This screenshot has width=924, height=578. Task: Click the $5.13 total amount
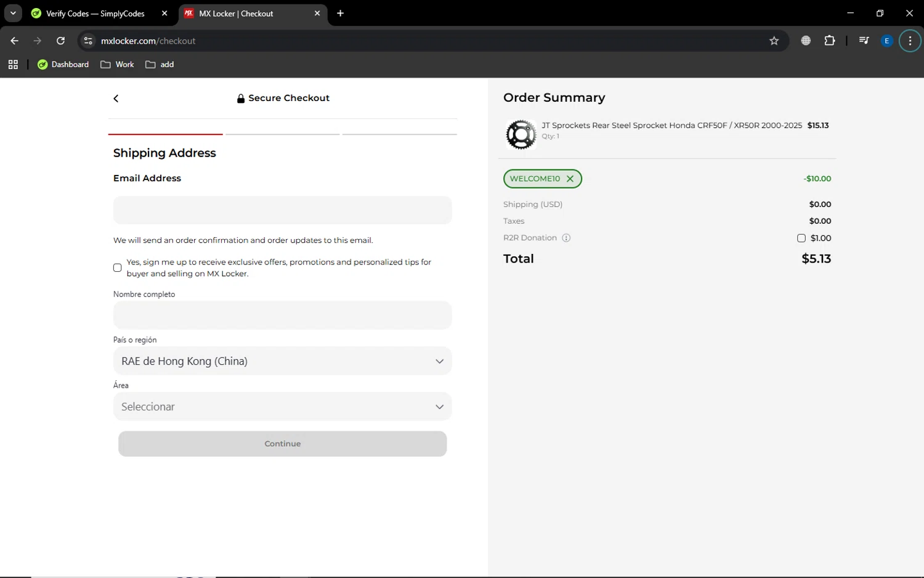coord(816,259)
